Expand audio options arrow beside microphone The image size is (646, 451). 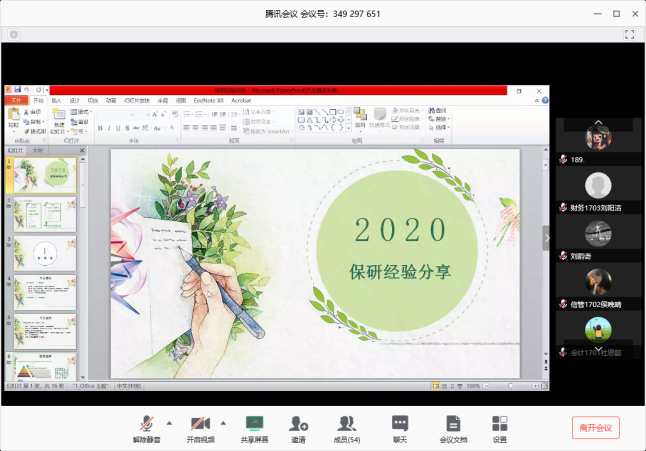pos(168,422)
